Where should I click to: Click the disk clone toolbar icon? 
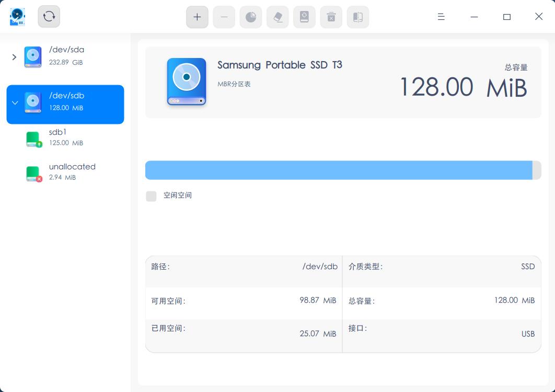(x=359, y=16)
